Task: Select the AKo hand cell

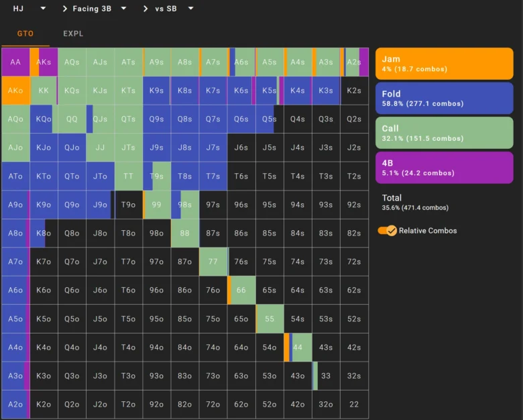Action: coord(15,91)
